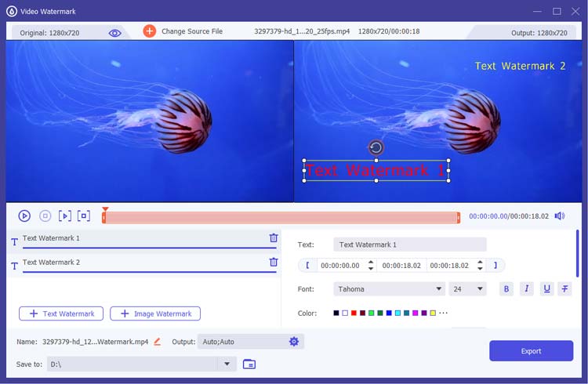Stop the video playback

45,216
